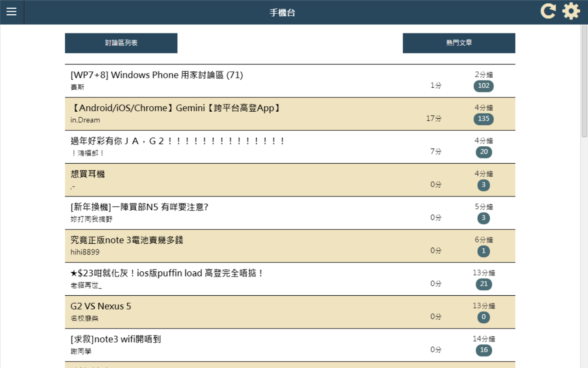Click the 14分鐘 timestamp
The height and width of the screenshot is (368, 588).
(484, 339)
